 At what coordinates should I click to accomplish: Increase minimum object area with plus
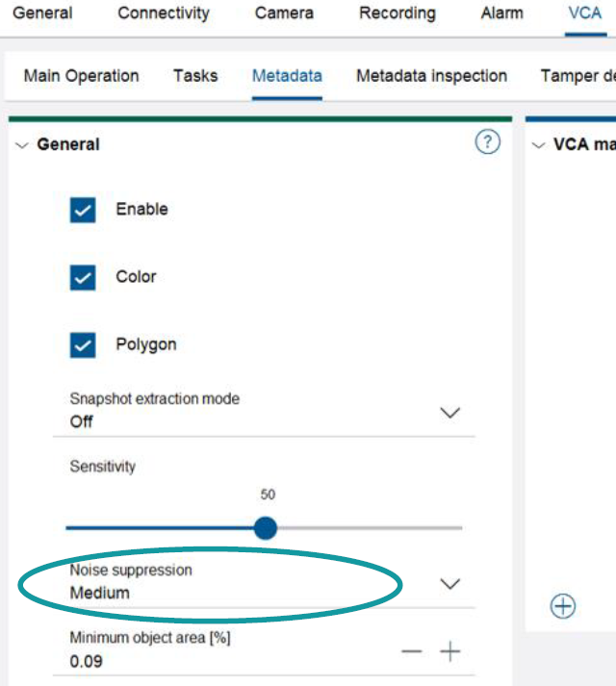(x=450, y=652)
